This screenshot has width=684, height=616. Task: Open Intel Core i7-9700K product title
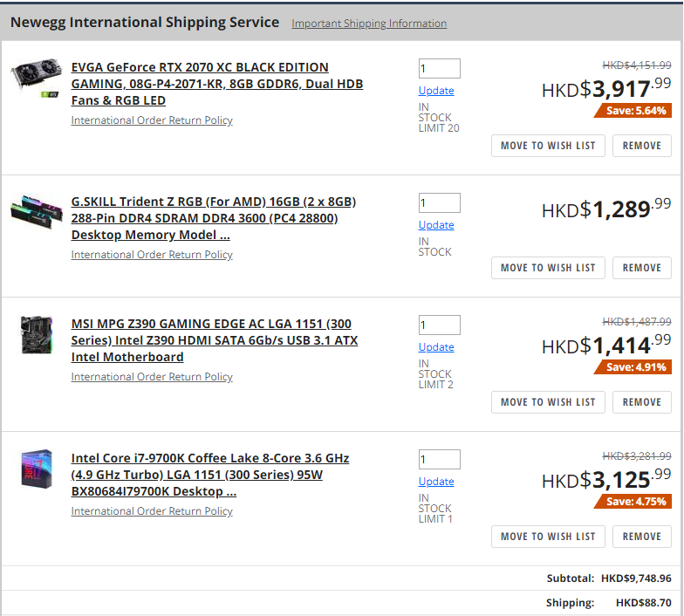click(x=209, y=475)
